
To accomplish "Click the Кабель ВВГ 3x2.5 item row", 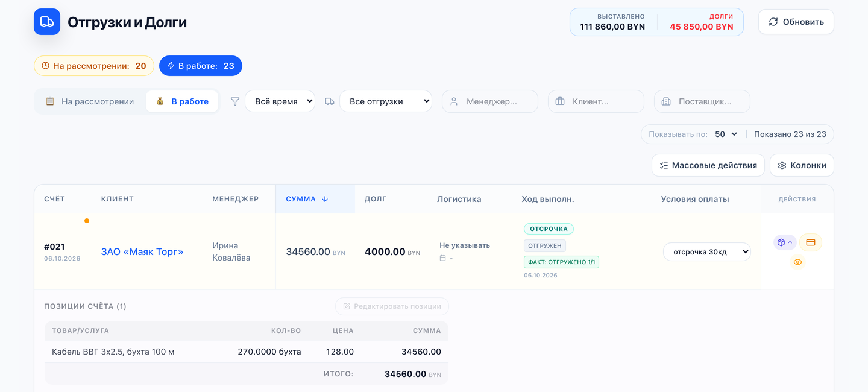I will point(247,352).
